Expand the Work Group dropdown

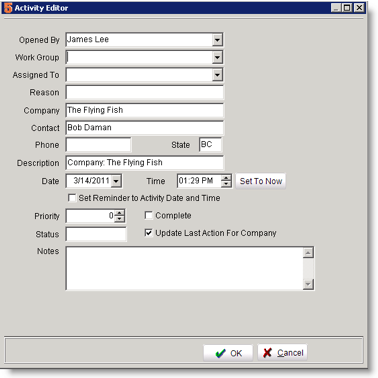pos(217,57)
